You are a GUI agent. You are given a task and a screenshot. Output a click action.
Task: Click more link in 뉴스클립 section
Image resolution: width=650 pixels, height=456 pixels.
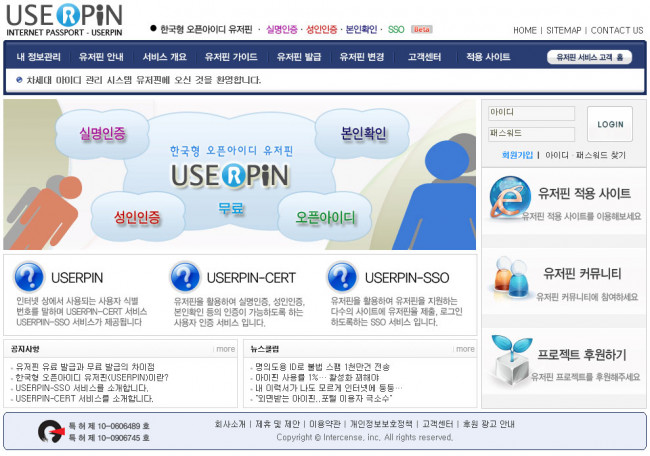point(465,349)
